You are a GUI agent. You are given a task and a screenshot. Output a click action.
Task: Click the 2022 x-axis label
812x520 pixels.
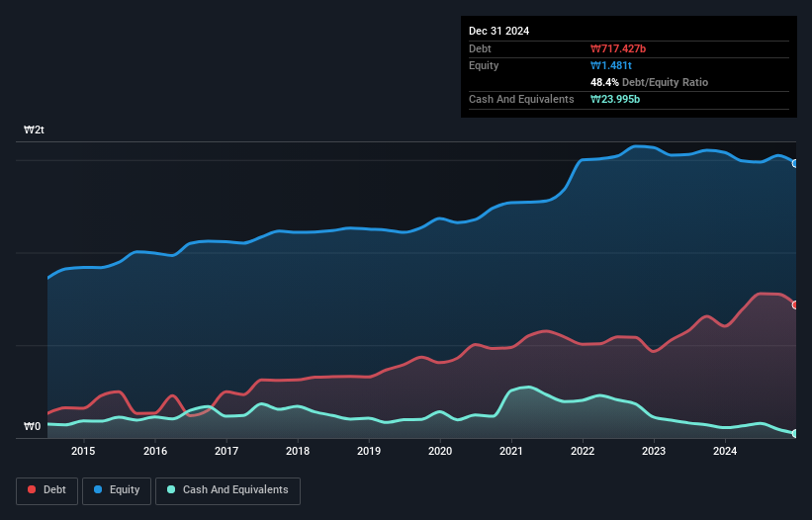pos(583,451)
